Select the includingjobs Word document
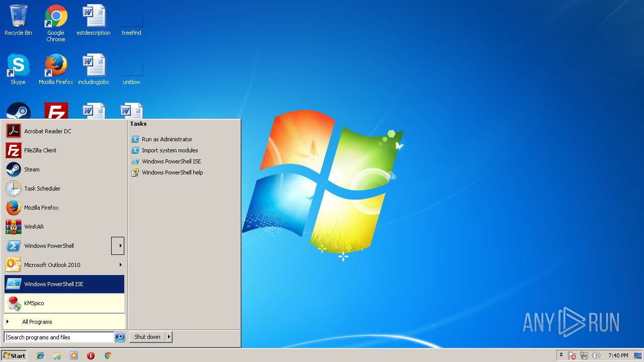The height and width of the screenshot is (362, 644). click(x=94, y=69)
